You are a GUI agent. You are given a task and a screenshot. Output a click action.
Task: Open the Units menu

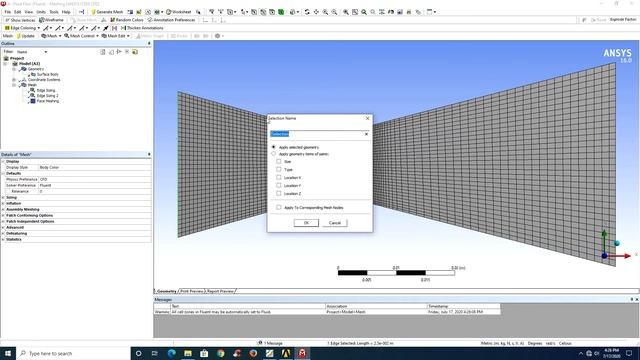tap(41, 12)
